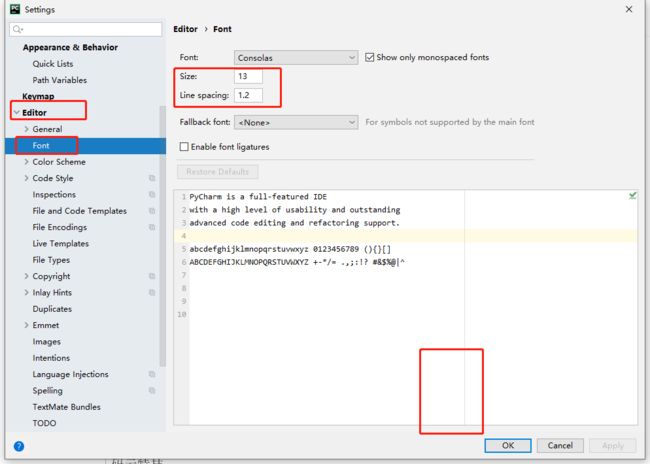The width and height of the screenshot is (650, 464).
Task: Click project-level icon beside File and Code Templates
Action: coord(152,211)
